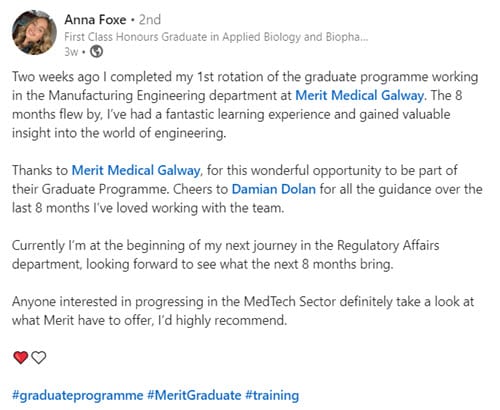The height and width of the screenshot is (410, 500).
Task: Open Damian Dolan's profile mention
Action: (x=274, y=189)
